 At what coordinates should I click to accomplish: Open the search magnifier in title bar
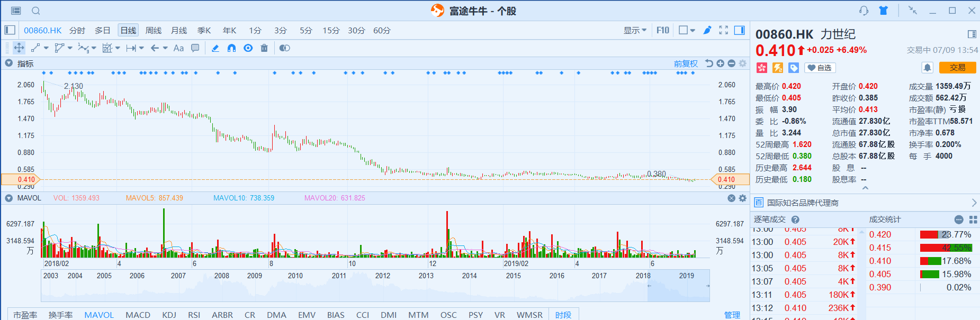click(36, 11)
